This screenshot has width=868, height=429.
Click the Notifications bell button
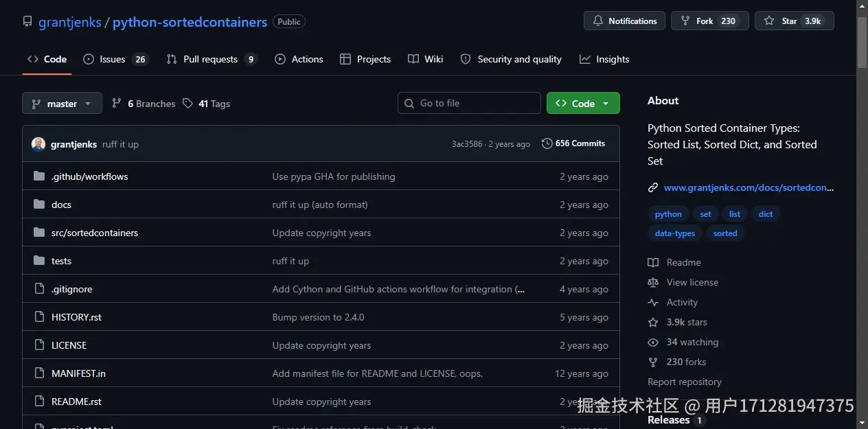pos(624,21)
